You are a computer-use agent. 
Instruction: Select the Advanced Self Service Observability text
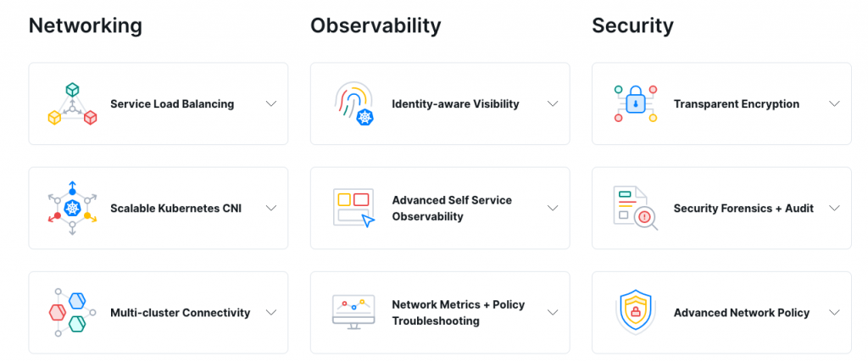tap(452, 208)
